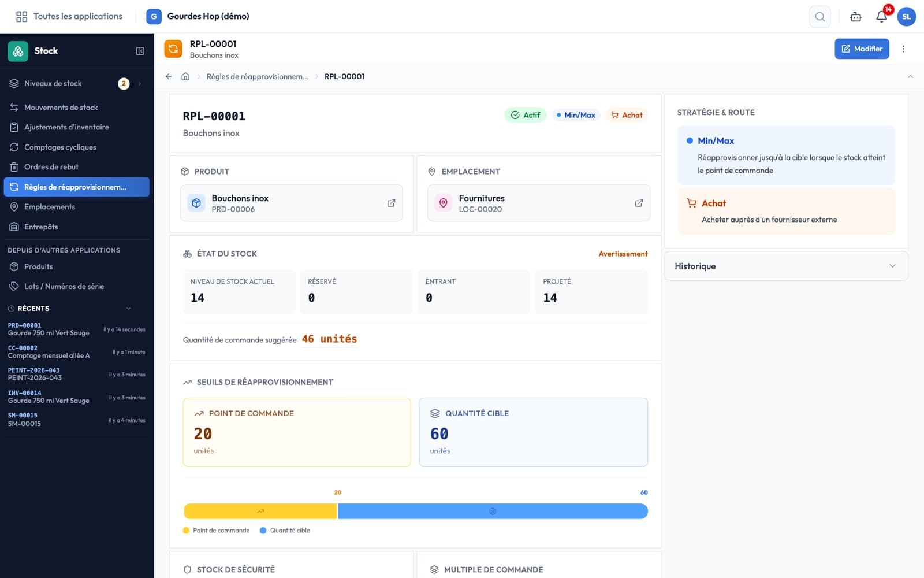Select Comptages cycliques in sidebar
Viewport: 924px width, 578px height.
pos(76,147)
